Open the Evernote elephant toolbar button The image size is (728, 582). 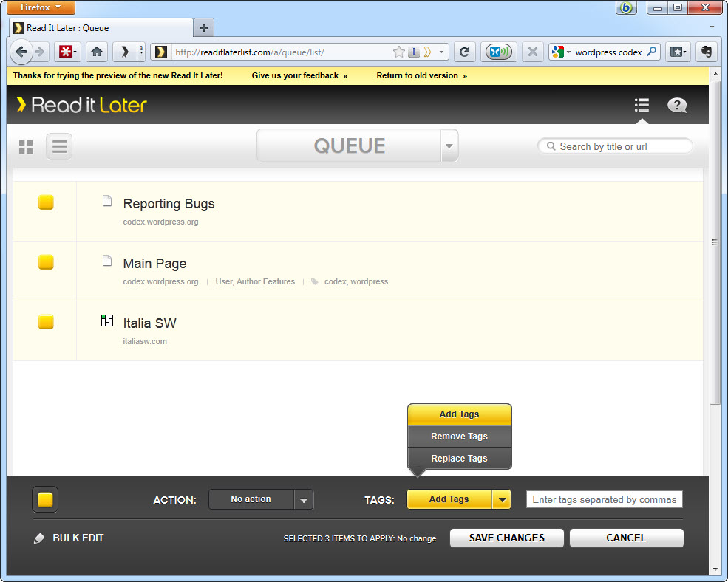click(x=706, y=52)
